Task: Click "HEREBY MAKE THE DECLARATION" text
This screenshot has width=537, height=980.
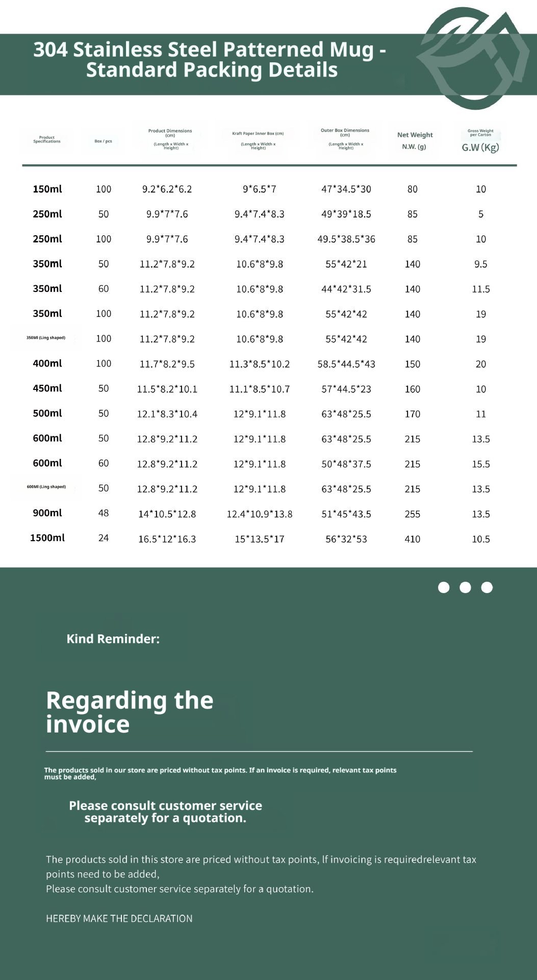Action: [119, 918]
